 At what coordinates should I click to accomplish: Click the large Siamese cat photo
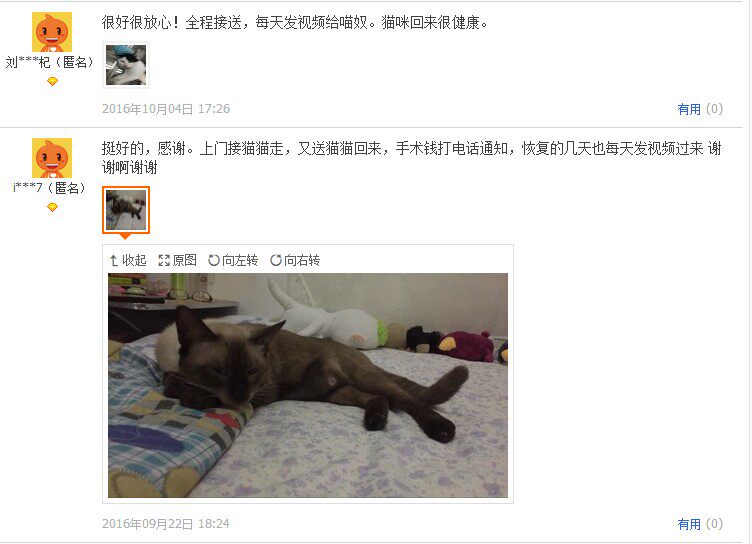[x=308, y=385]
